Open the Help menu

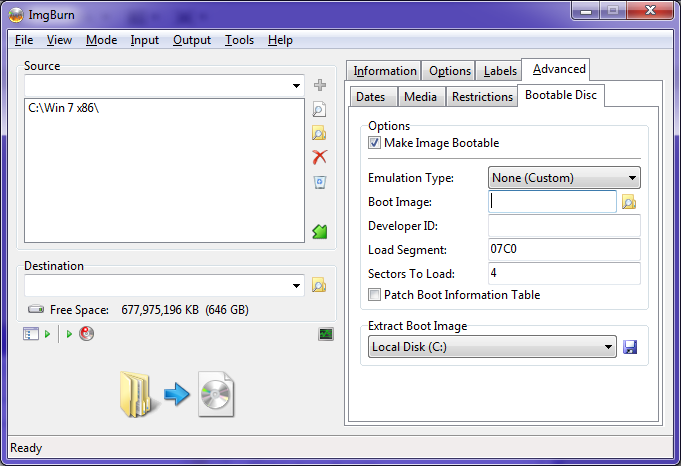(280, 40)
